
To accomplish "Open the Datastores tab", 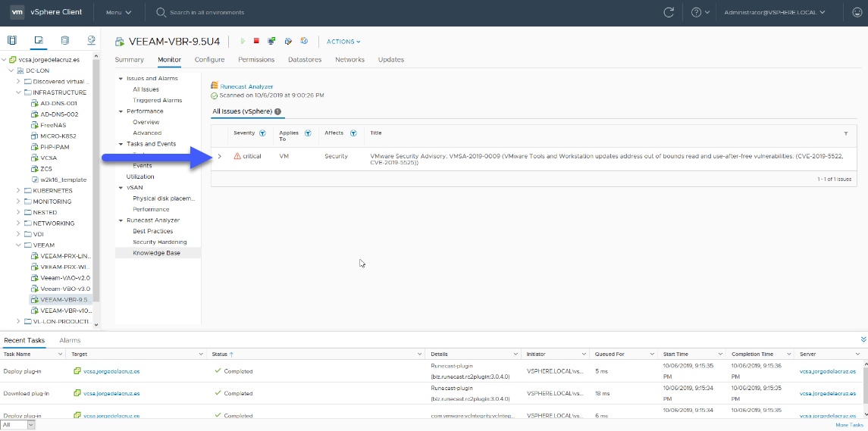I will (x=305, y=60).
